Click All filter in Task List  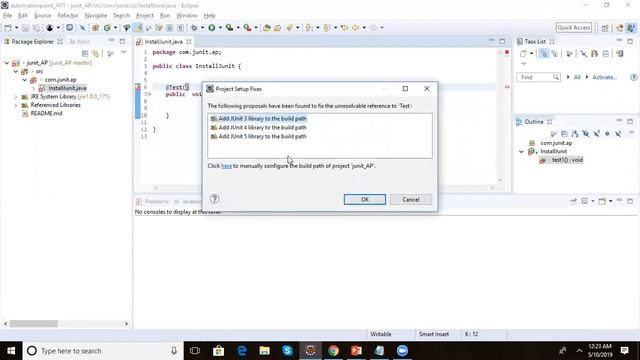point(577,77)
